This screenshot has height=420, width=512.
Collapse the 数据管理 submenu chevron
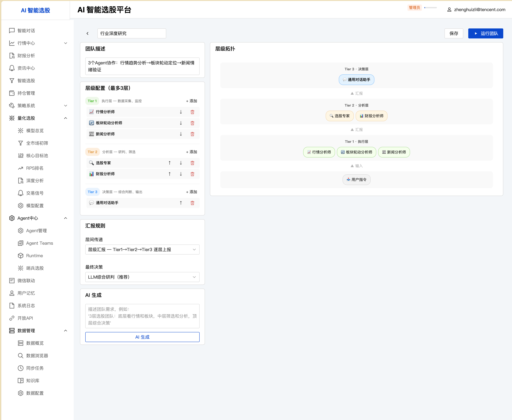pyautogui.click(x=66, y=330)
